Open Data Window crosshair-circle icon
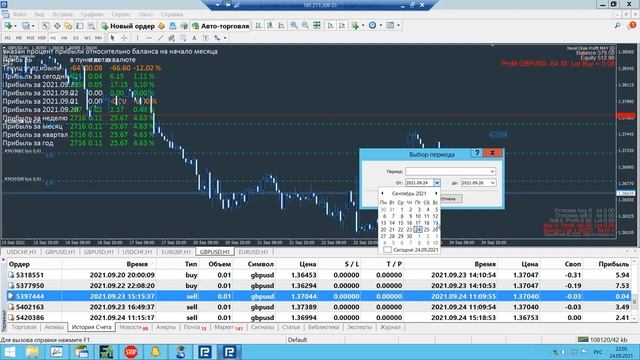This screenshot has height=360, width=640. [57, 26]
